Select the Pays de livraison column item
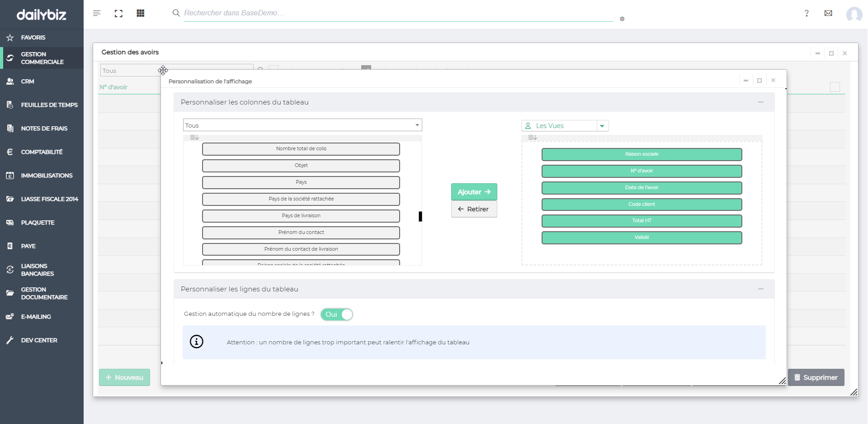Image resolution: width=868 pixels, height=424 pixels. click(x=301, y=216)
